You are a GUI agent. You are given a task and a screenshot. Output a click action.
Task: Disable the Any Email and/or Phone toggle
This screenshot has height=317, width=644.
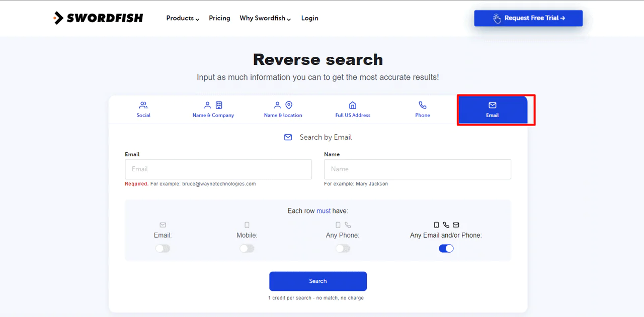[446, 249]
